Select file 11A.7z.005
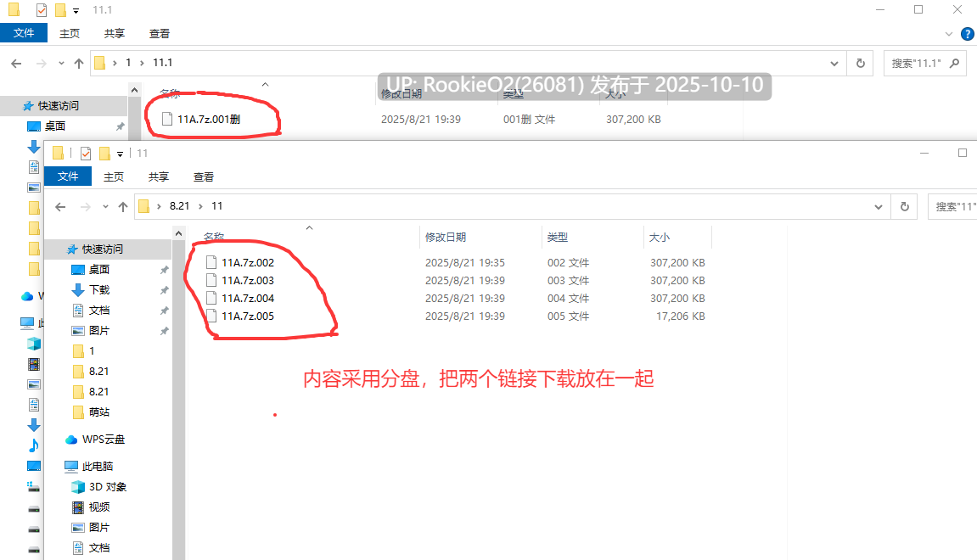 [x=247, y=316]
